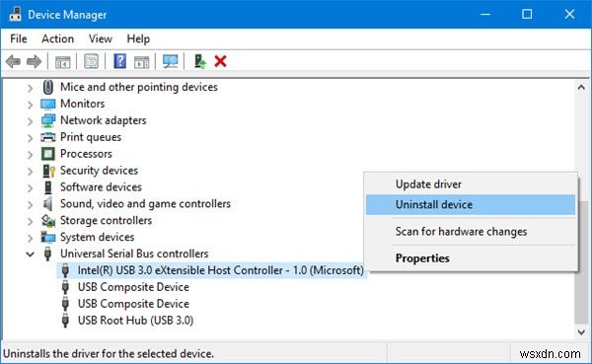The image size is (592, 364).
Task: Select the Network adapters category icon
Action: tap(48, 120)
